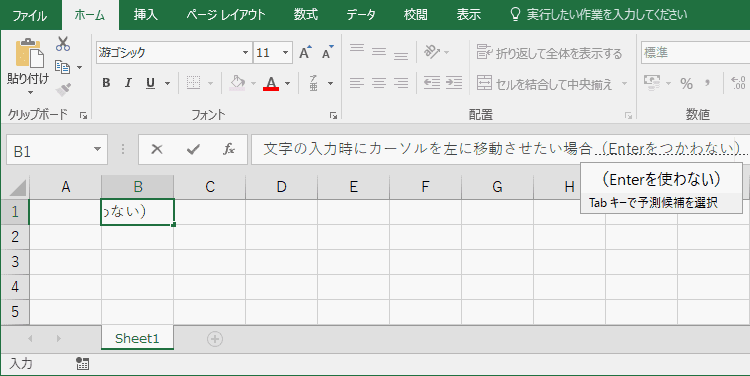Click the Format Painter brush icon
Viewport: 750px width, 376px height.
point(63,89)
